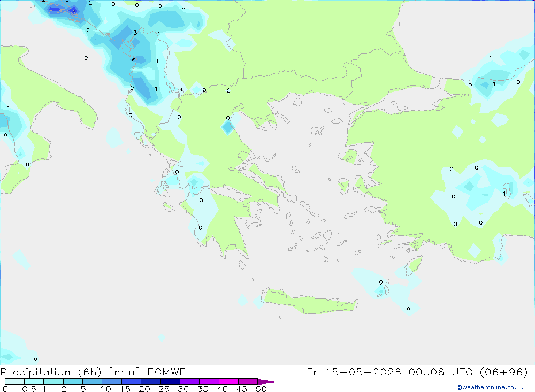The width and height of the screenshot is (535, 392).
Task: Click the 0.5 to 1 mm legend swatch
Action: click(34, 381)
